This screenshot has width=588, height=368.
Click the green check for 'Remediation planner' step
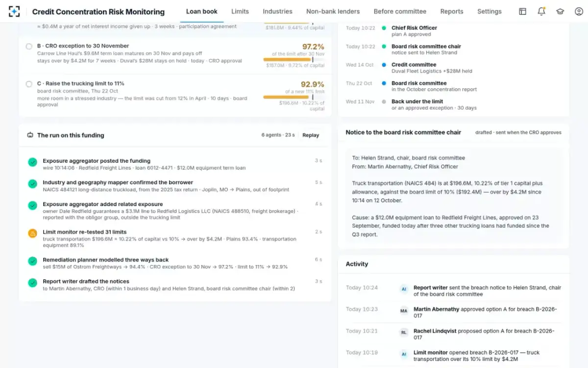pos(32,261)
